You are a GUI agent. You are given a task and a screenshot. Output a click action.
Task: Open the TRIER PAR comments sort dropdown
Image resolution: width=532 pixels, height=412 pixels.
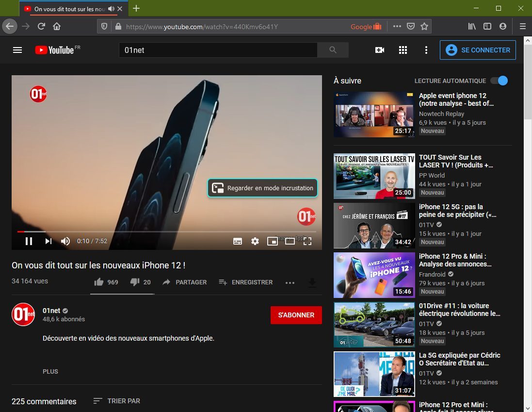117,401
